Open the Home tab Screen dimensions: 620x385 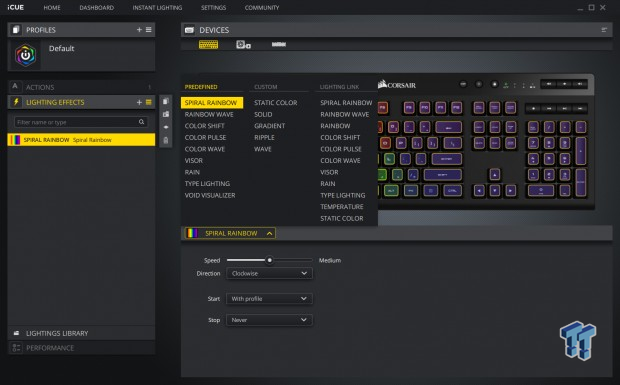point(52,8)
